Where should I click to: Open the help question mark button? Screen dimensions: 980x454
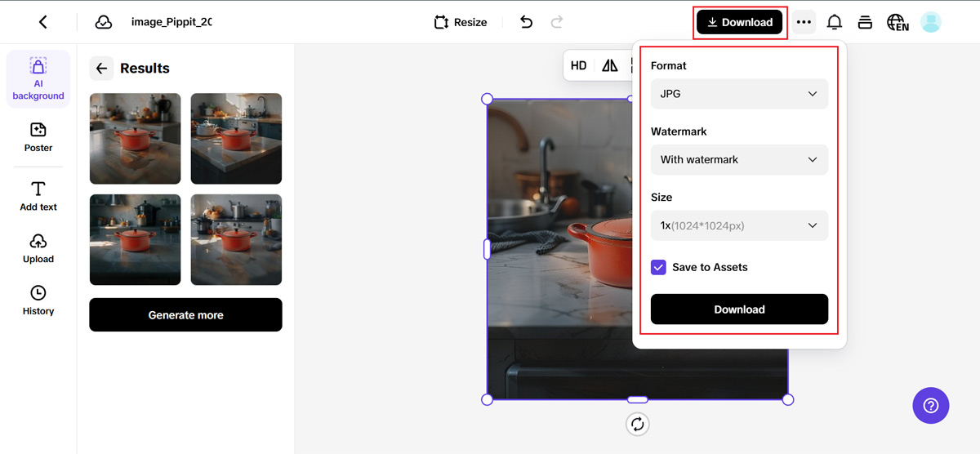pyautogui.click(x=931, y=405)
